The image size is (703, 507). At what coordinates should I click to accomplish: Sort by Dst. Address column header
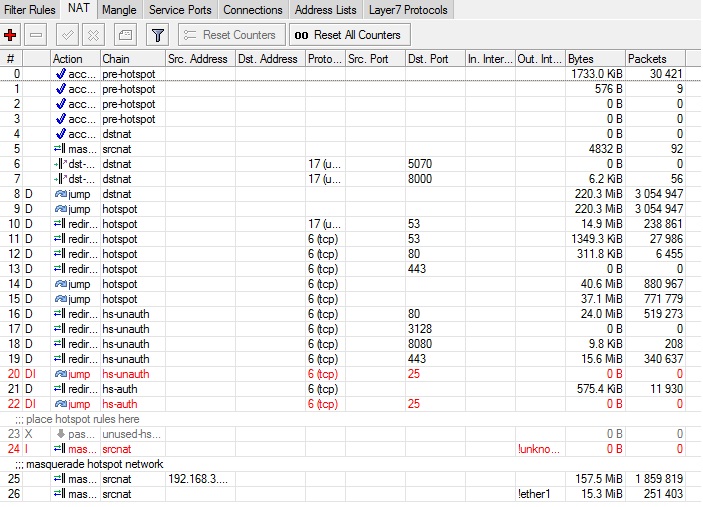point(270,59)
